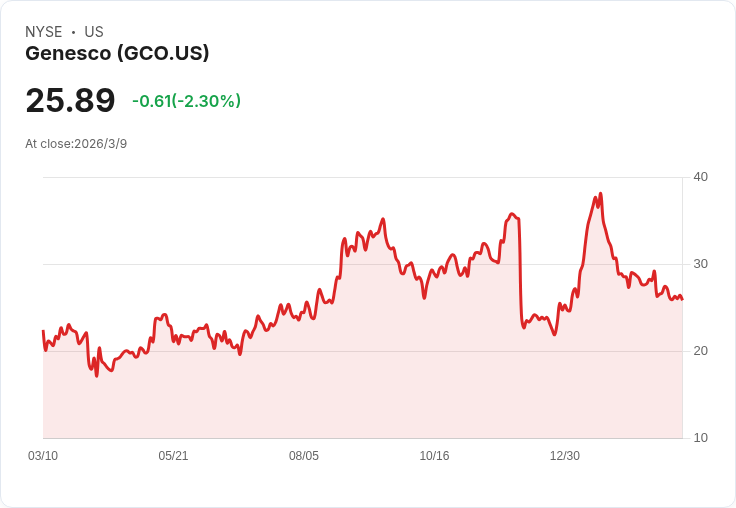Select the NYSE exchange label

coord(44,32)
